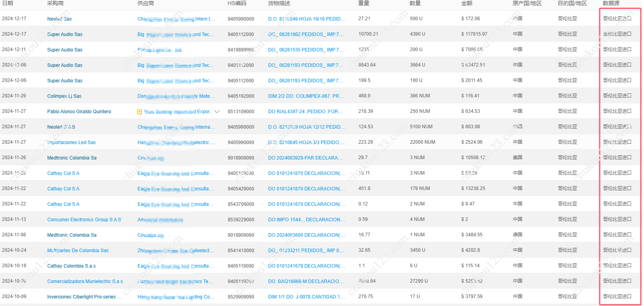The height and width of the screenshot is (306, 644).
Task: Select buyer Colimpex Lj Sas
Action: (64, 96)
